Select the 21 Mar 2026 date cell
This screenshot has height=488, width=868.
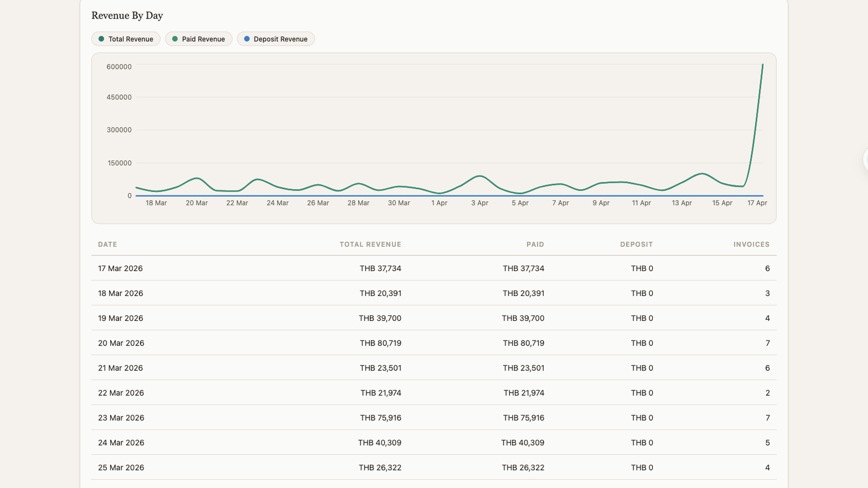[120, 368]
